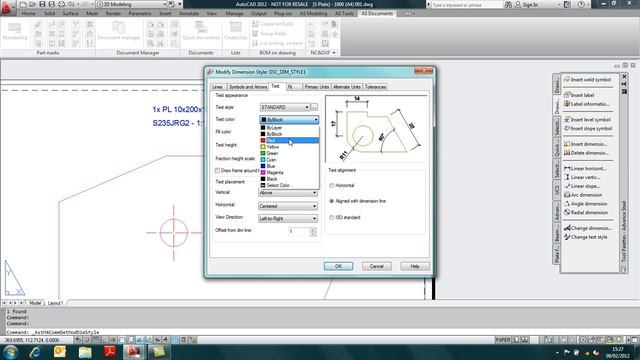Open the 3D Modeling workspace dropdown
Image resolution: width=640 pixels, height=360 pixels.
[131, 4]
